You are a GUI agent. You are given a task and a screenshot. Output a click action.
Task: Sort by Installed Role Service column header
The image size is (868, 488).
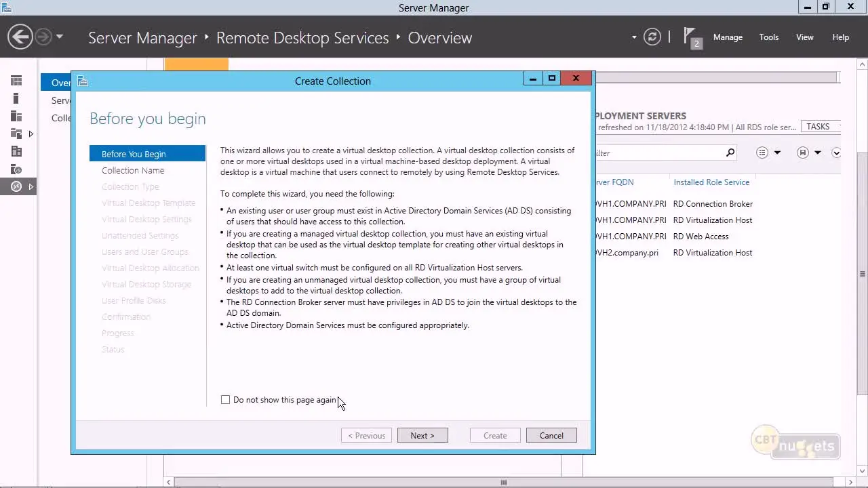[x=711, y=182]
